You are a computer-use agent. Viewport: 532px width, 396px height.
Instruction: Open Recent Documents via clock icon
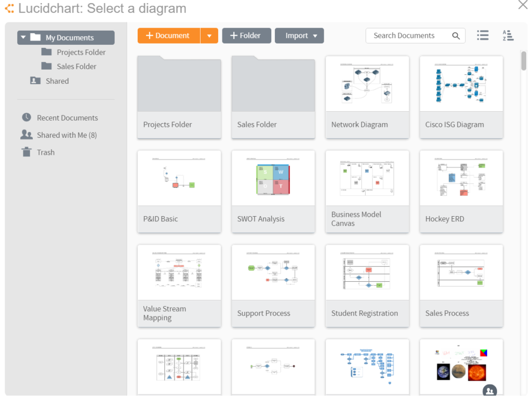coord(26,117)
